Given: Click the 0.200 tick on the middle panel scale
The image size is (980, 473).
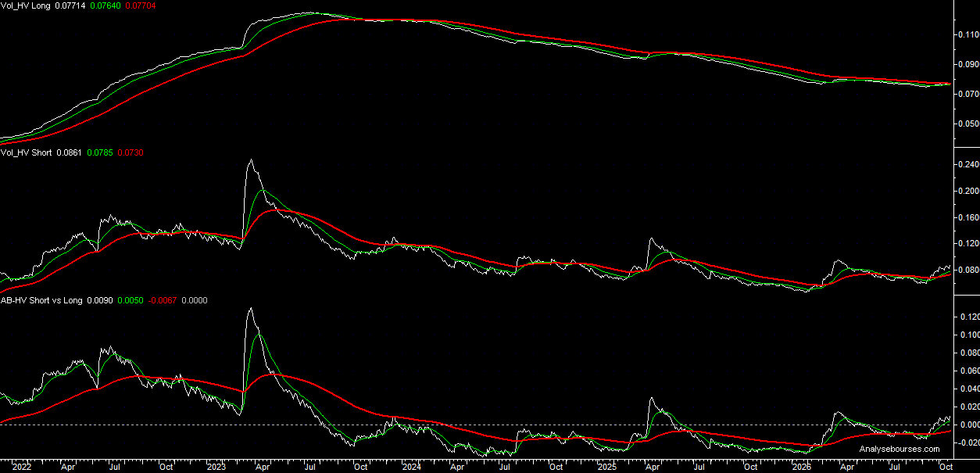Looking at the screenshot, I should point(967,191).
